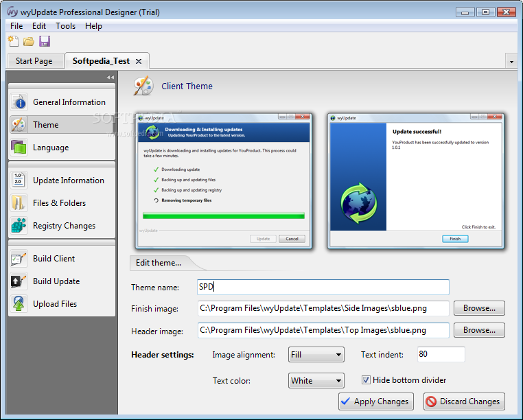This screenshot has width=523, height=420.
Task: Click the Finish image path field
Action: click(323, 308)
